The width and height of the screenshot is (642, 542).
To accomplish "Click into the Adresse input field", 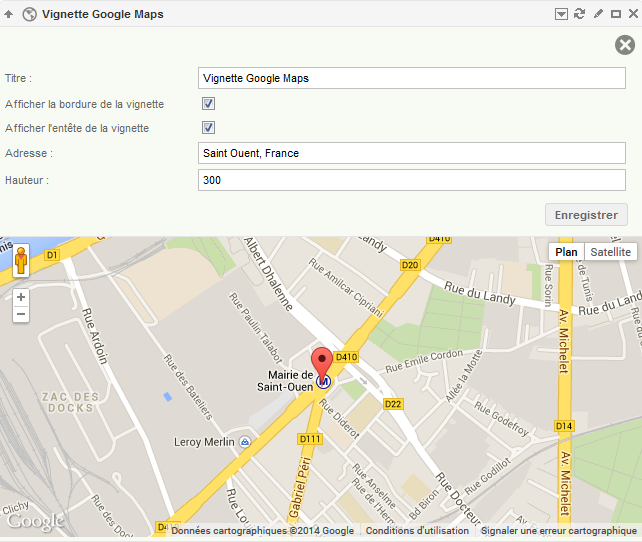I will [411, 153].
